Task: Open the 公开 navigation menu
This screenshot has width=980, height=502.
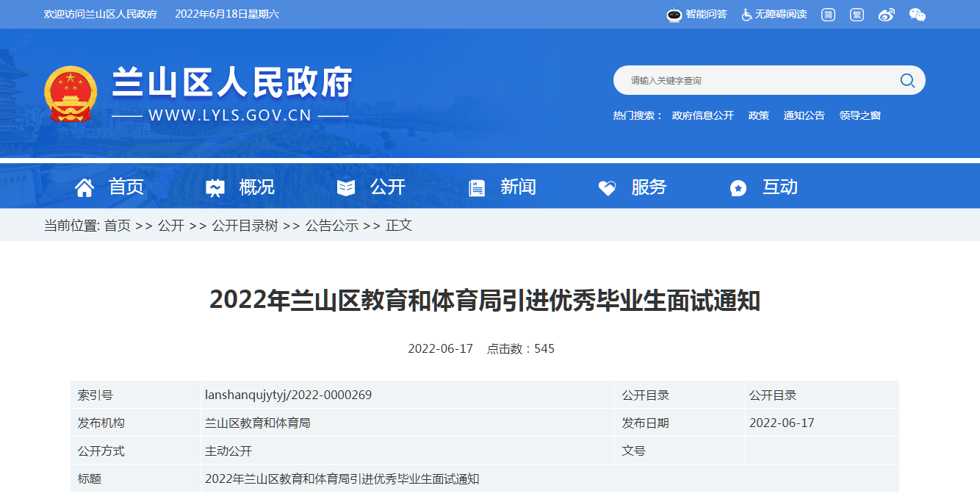Action: click(x=388, y=187)
